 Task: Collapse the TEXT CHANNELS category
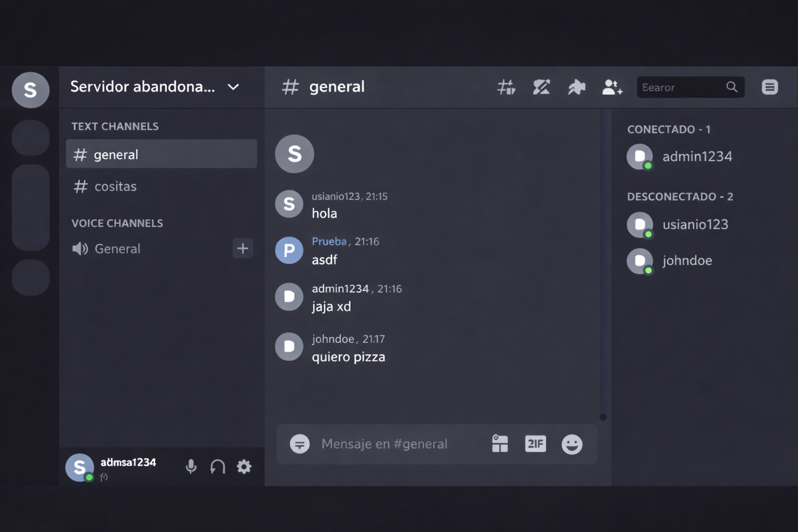(x=115, y=126)
